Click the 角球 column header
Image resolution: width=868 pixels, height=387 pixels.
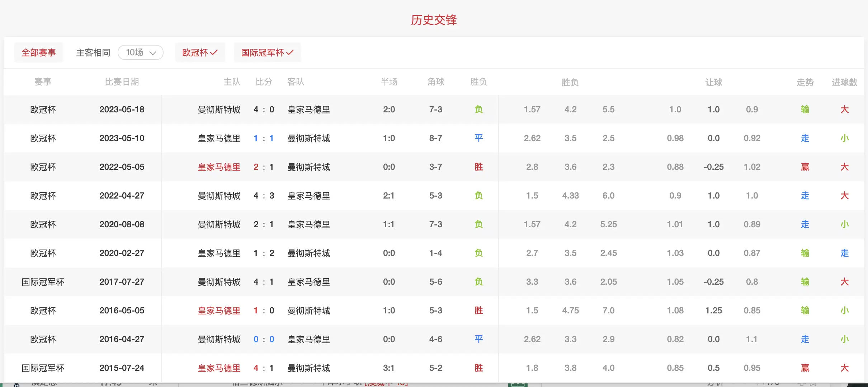click(436, 82)
